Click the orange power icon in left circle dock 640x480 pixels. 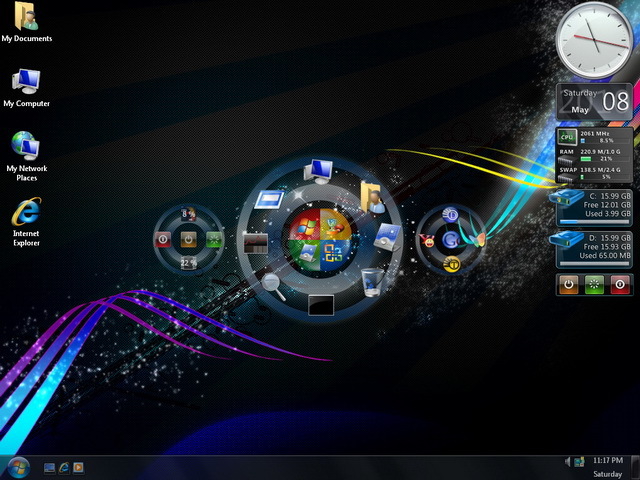coord(189,239)
